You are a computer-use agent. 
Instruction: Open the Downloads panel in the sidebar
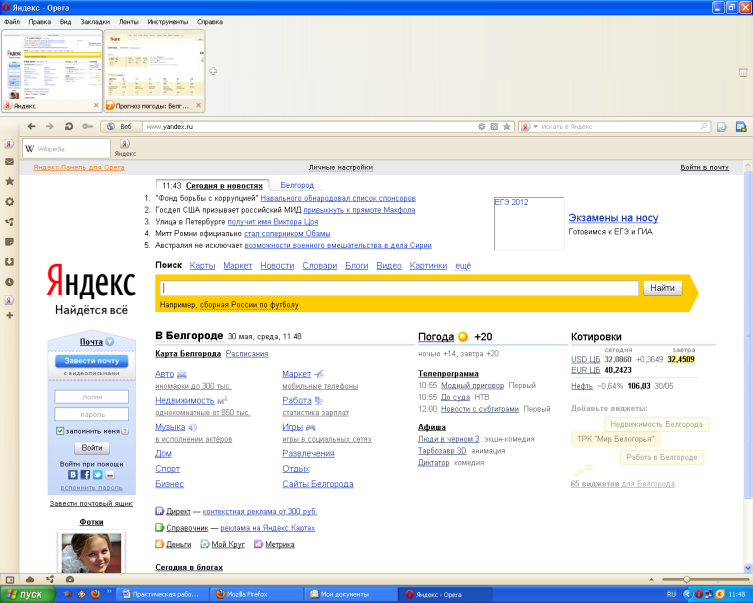[9, 262]
